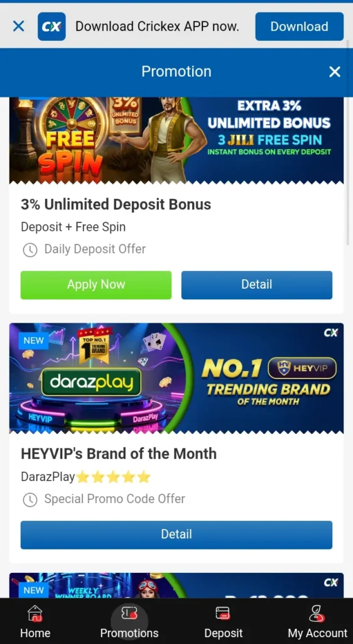Select the Promotions tab
This screenshot has height=644, width=353.
pyautogui.click(x=129, y=621)
